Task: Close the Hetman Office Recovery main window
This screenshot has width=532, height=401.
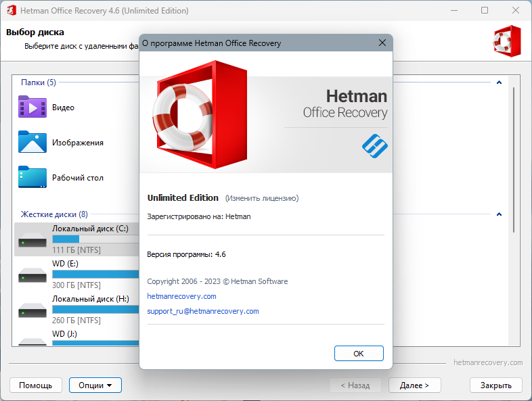Action: pos(516,11)
